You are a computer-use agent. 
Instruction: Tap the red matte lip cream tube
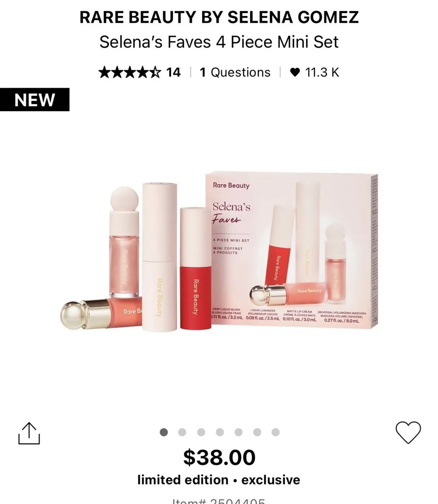pyautogui.click(x=195, y=269)
